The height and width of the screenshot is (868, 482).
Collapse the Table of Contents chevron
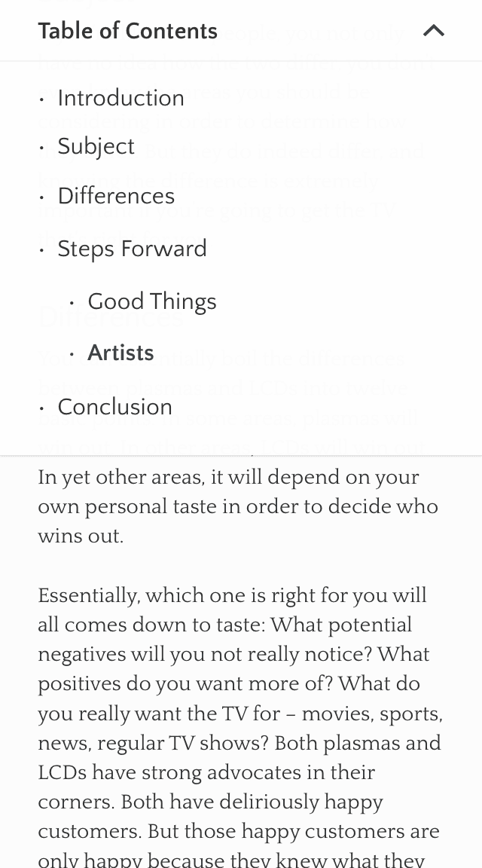coord(434,31)
